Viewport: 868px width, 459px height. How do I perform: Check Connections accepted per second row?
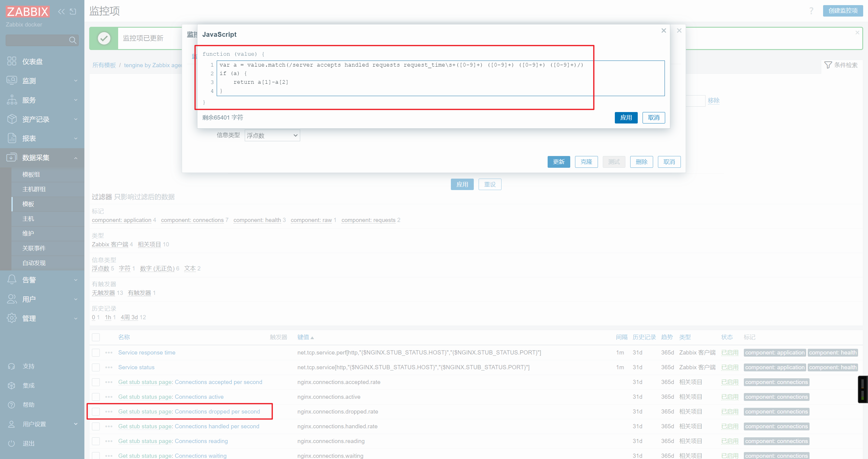(96, 382)
